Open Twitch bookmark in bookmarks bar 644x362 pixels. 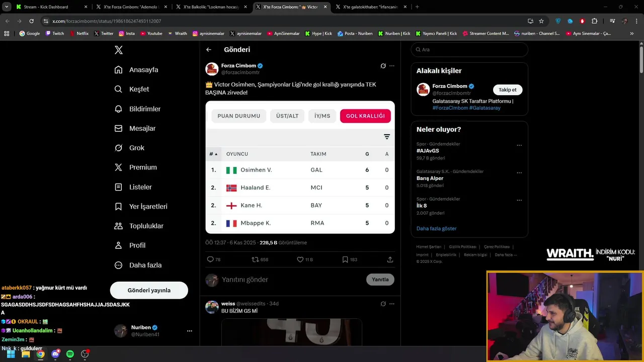point(54,34)
